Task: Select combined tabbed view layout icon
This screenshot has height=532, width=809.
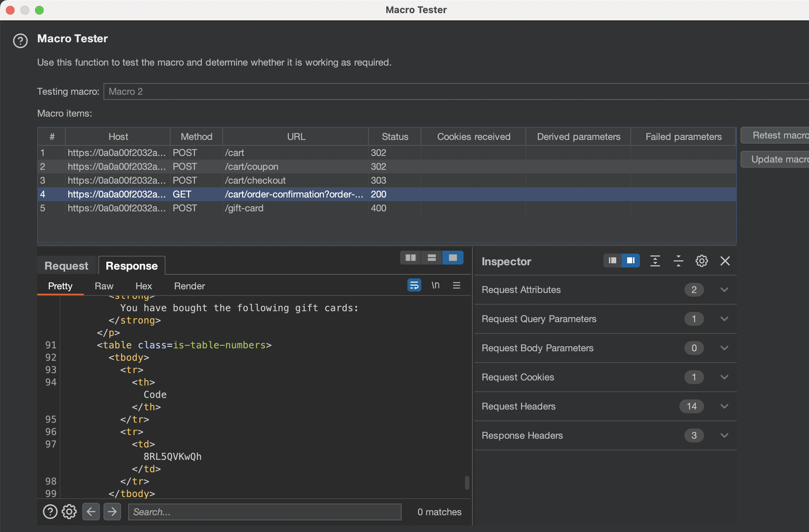Action: (453, 258)
